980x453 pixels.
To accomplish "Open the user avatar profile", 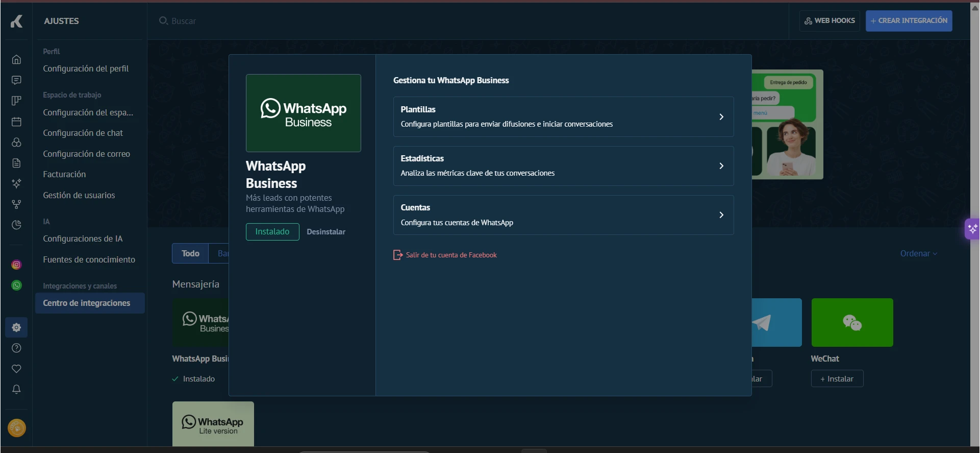I will pyautogui.click(x=17, y=428).
